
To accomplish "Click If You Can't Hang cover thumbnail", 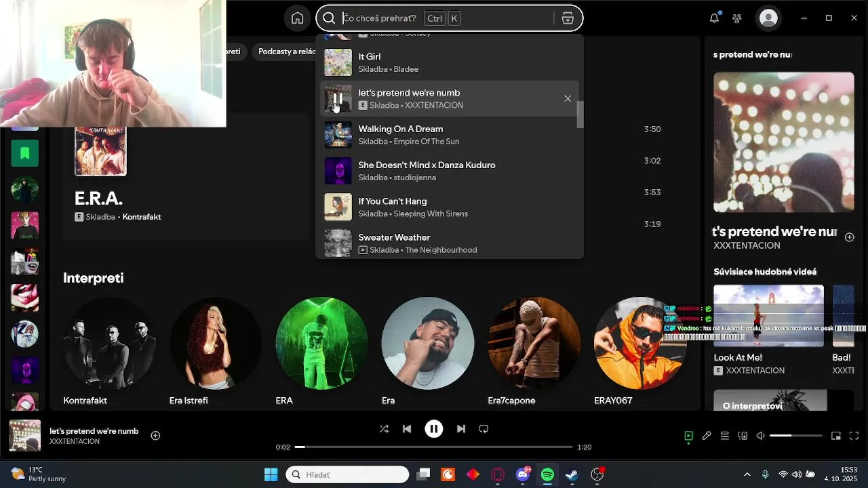I will pos(338,207).
